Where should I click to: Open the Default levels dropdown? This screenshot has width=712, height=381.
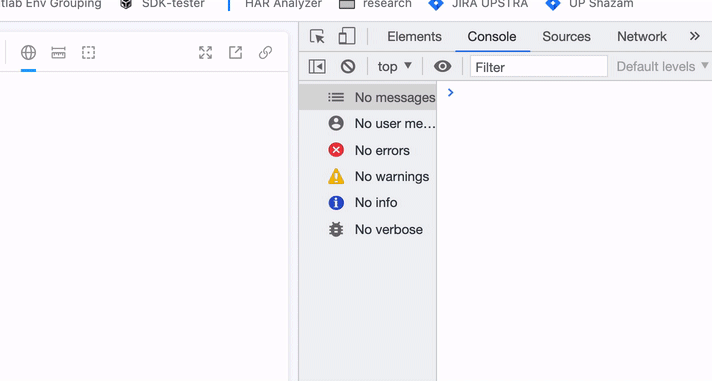point(662,67)
